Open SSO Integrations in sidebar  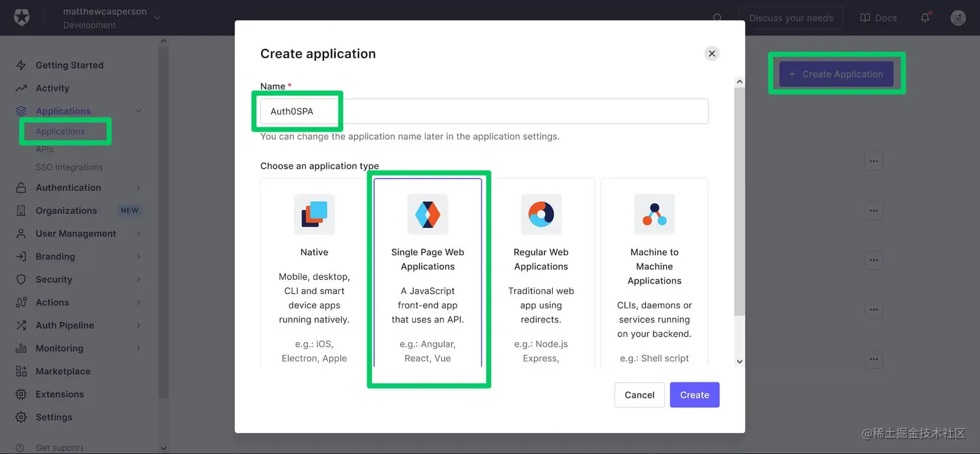pyautogui.click(x=69, y=167)
